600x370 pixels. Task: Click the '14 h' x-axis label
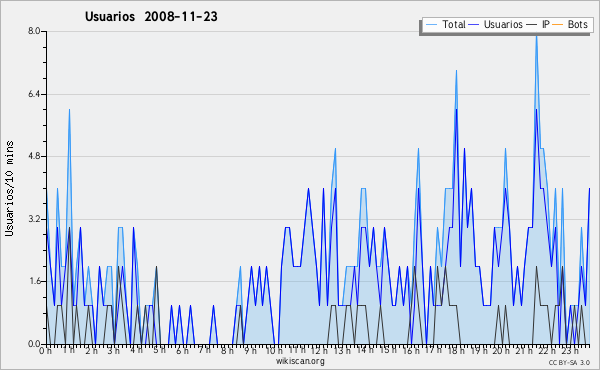[x=365, y=350]
